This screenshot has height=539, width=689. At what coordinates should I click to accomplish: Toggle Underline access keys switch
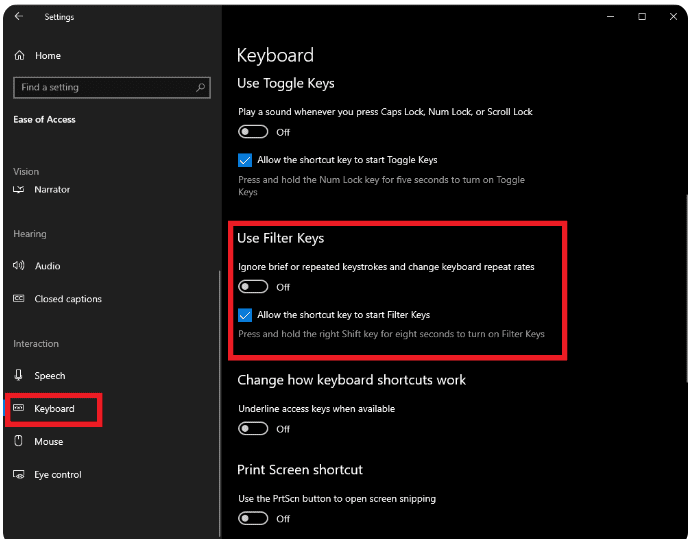tap(253, 428)
